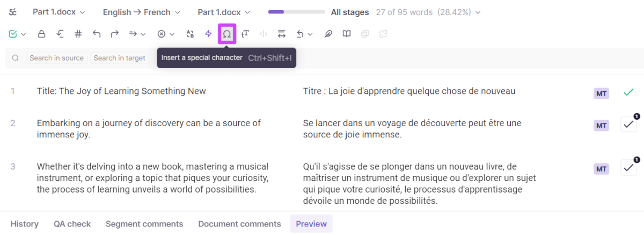Click the circled X clear icon
Image resolution: width=644 pixels, height=235 pixels.
click(x=161, y=34)
